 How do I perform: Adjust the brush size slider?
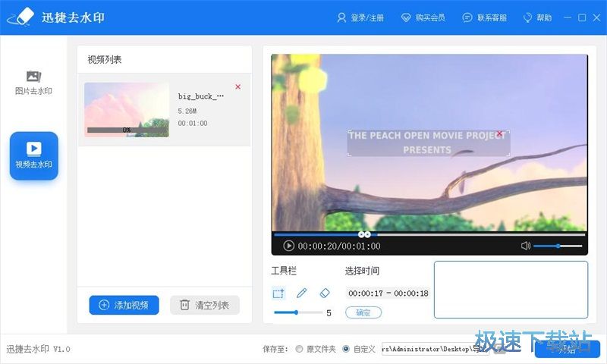pyautogui.click(x=298, y=312)
